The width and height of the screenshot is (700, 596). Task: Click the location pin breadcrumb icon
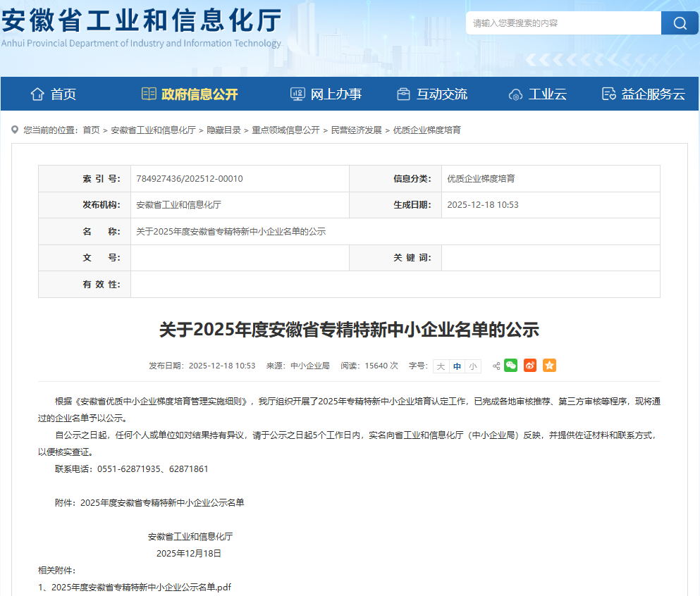point(15,130)
